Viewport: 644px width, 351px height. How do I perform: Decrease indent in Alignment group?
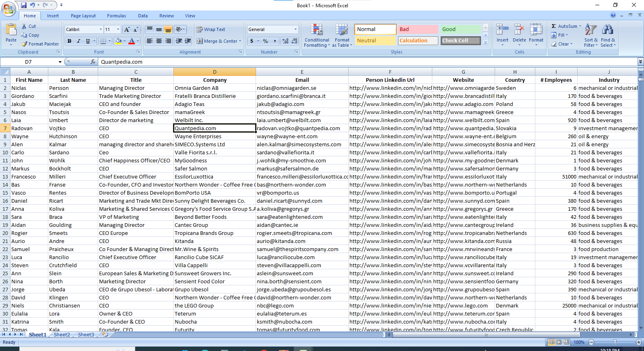pyautogui.click(x=179, y=41)
